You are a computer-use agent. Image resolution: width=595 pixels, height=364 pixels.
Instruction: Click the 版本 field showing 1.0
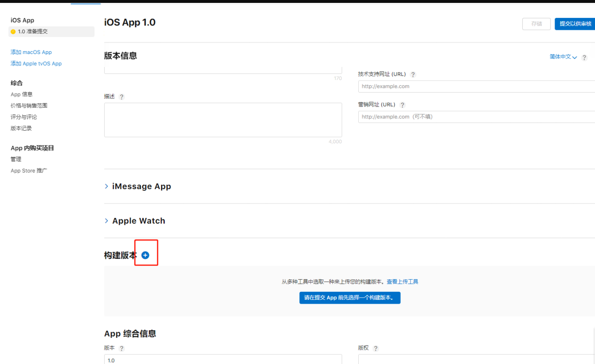[x=223, y=359]
